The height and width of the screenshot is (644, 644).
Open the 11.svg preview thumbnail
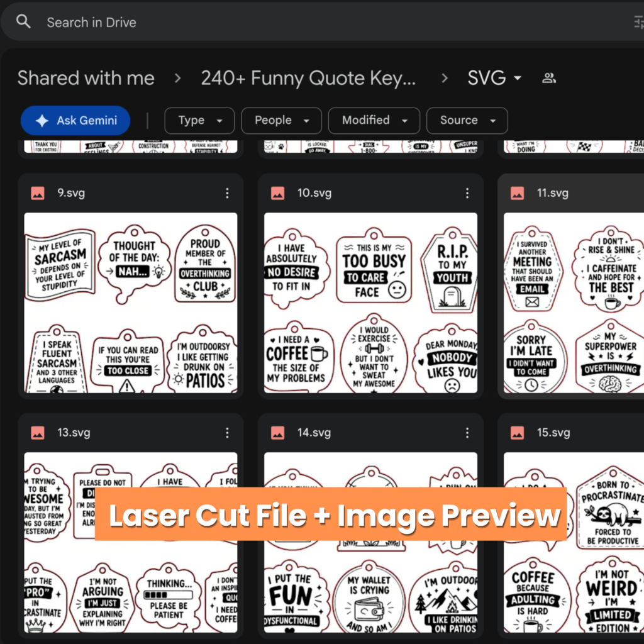(574, 303)
